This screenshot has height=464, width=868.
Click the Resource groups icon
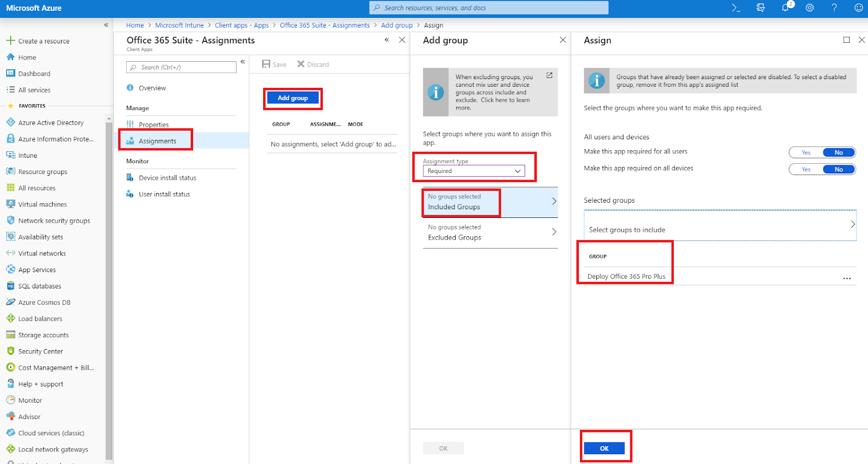click(10, 171)
